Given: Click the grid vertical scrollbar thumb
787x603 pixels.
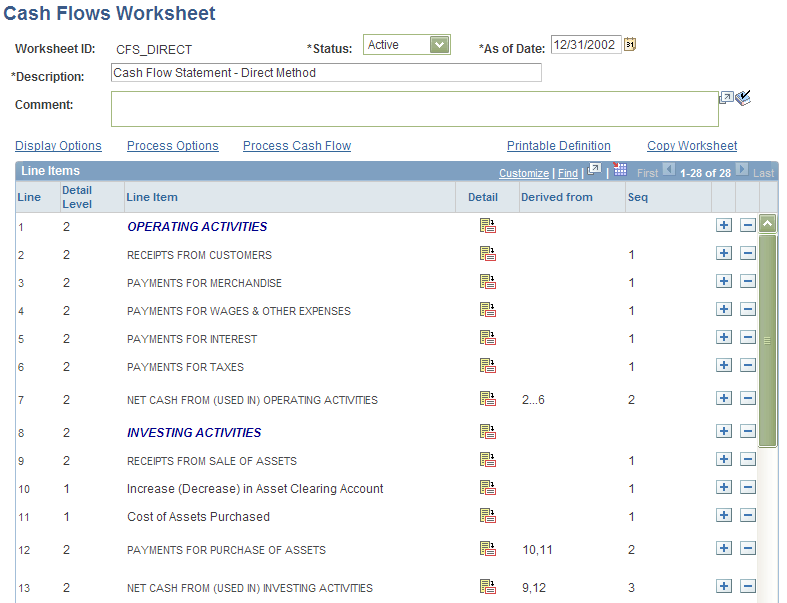Looking at the screenshot, I should (767, 340).
